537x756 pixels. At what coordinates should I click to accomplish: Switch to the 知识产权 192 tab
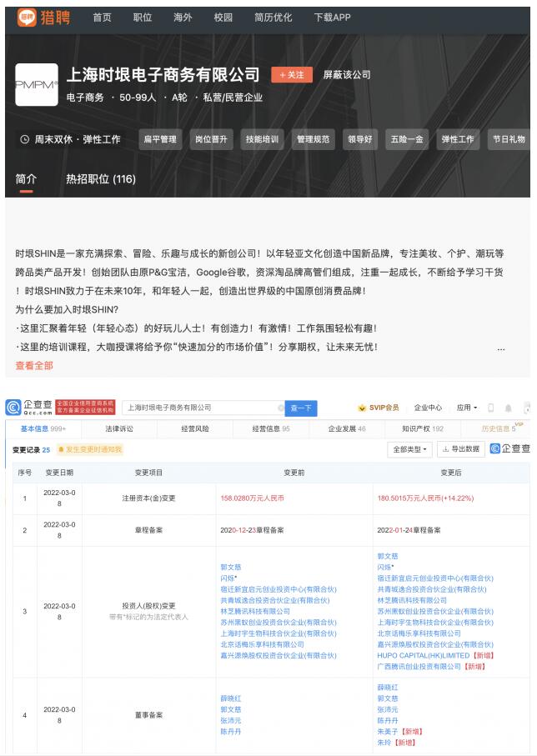pyautogui.click(x=423, y=428)
